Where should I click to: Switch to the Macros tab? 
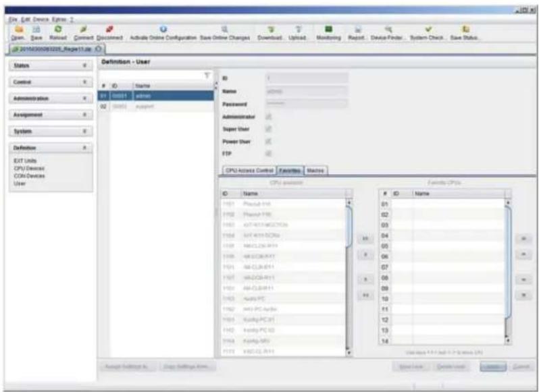coord(315,170)
